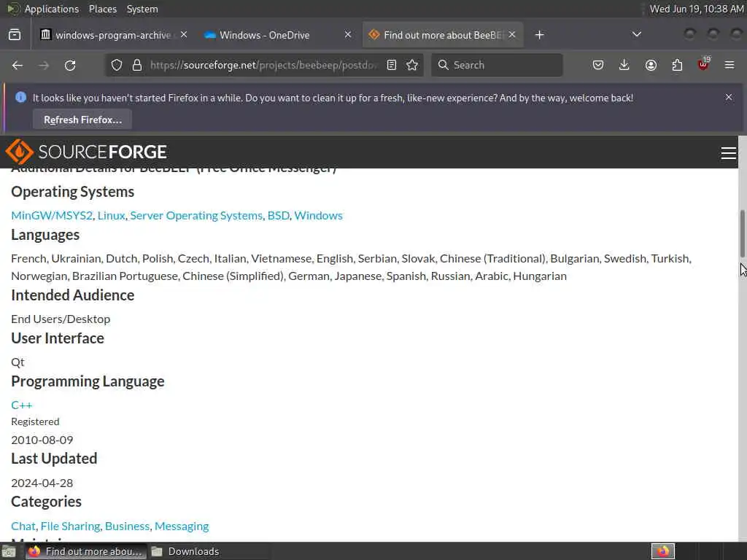Click the SourceForge logo
747x560 pixels.
86,152
